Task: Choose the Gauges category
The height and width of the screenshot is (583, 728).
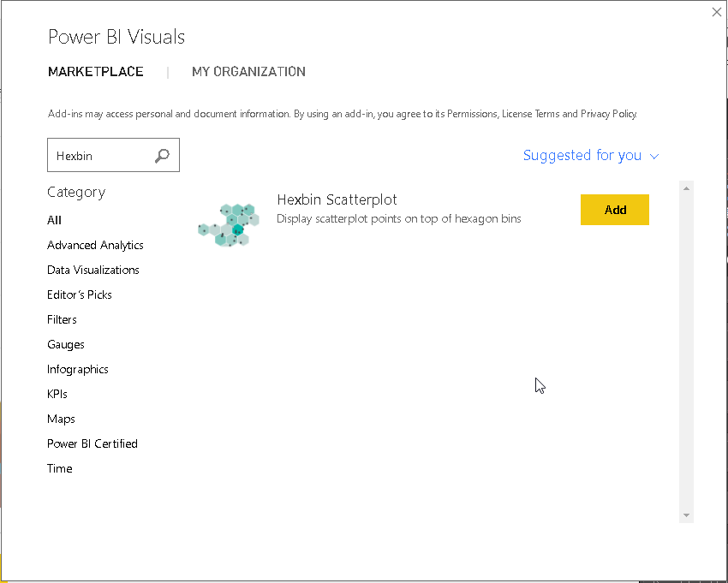Action: click(65, 344)
